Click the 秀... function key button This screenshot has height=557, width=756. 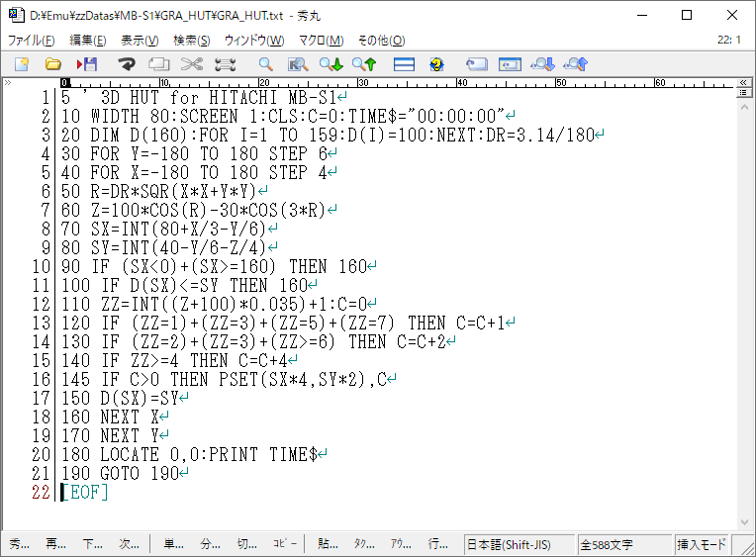coord(19,544)
